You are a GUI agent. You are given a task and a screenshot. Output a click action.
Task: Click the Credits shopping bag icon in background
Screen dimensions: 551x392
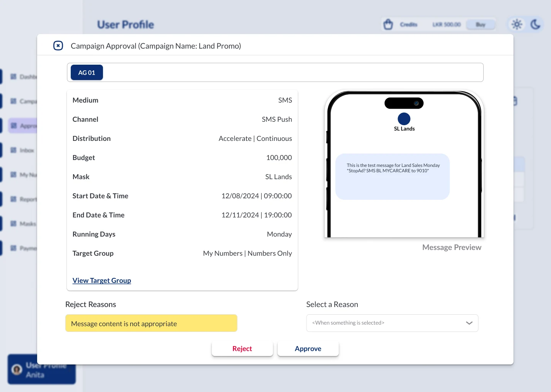tap(388, 24)
